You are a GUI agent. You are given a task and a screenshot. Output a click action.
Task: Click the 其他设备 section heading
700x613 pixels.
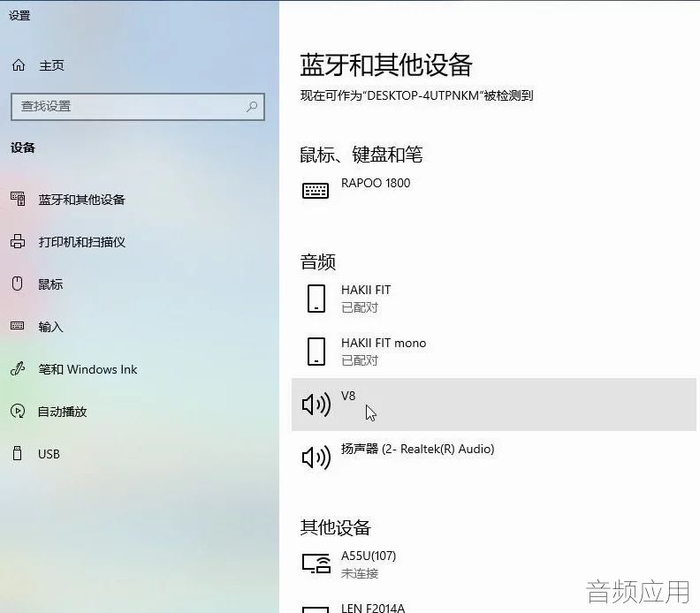(x=336, y=527)
